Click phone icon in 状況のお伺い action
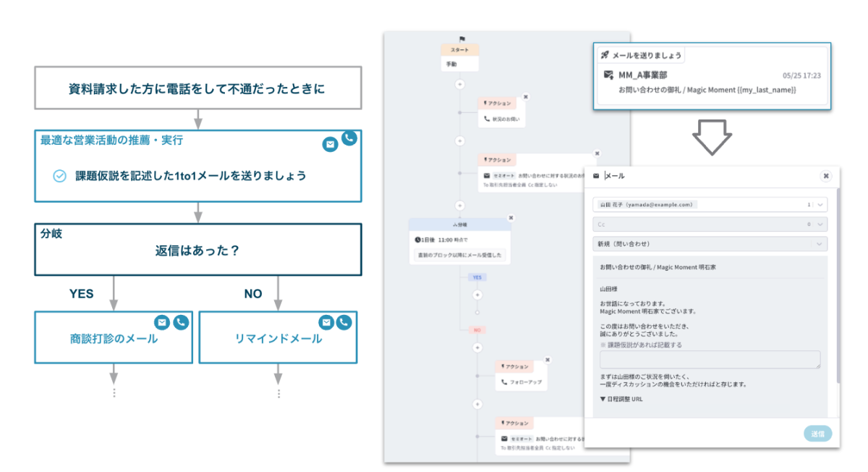The image size is (868, 472). [486, 118]
